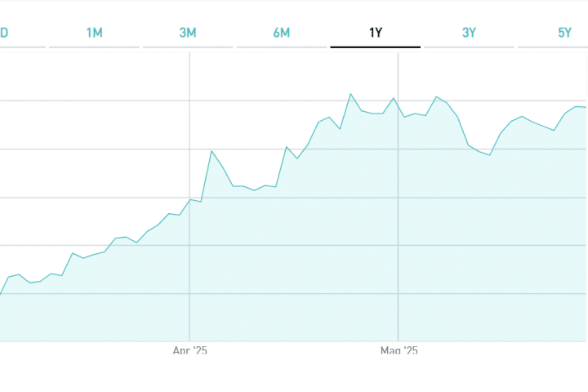Click the leftmost starting point of the line

point(1,294)
